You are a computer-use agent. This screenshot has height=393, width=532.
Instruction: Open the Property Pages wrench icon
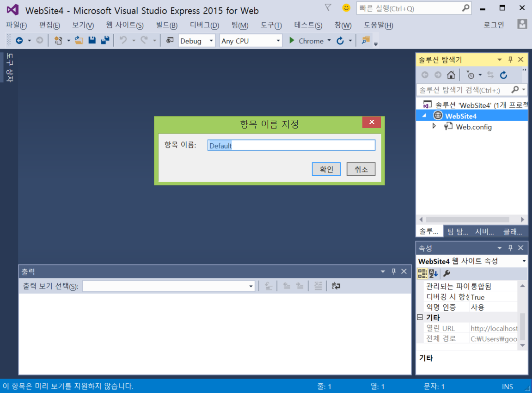point(446,273)
